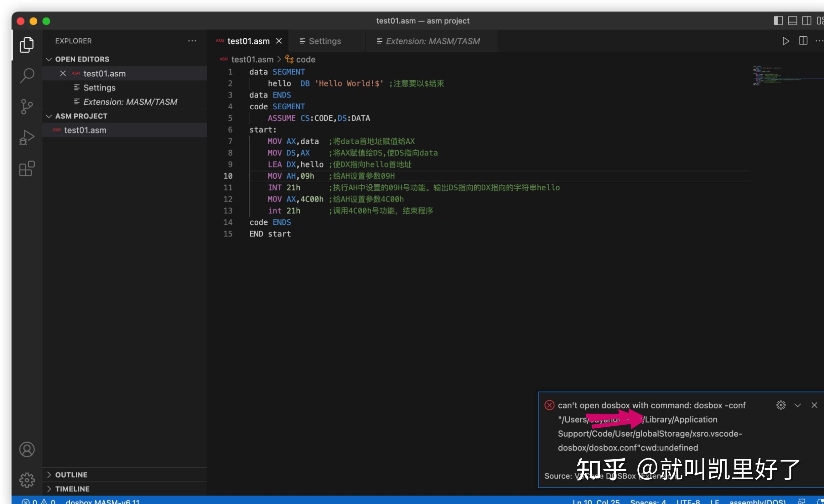Open the Extensions view icon
Viewport: 824px width, 504px height.
coord(27,169)
